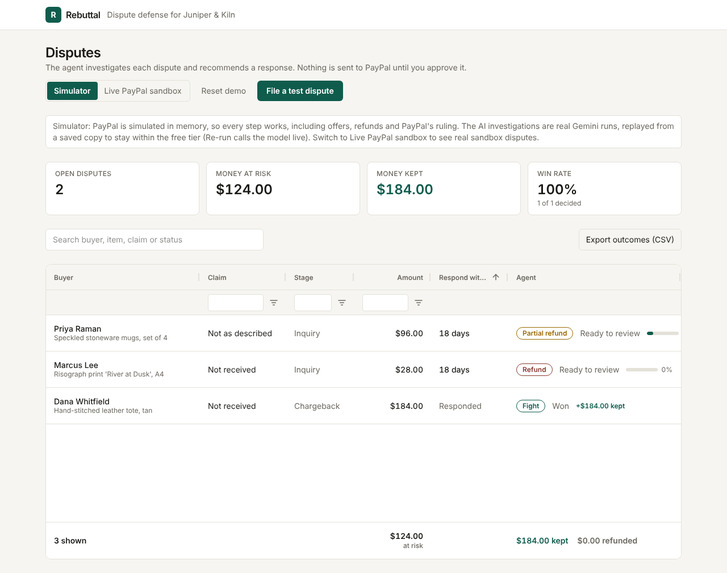Screen dimensions: 727x573
Task: Click the Hand-stitched leather tote item text
Action: pos(103,410)
